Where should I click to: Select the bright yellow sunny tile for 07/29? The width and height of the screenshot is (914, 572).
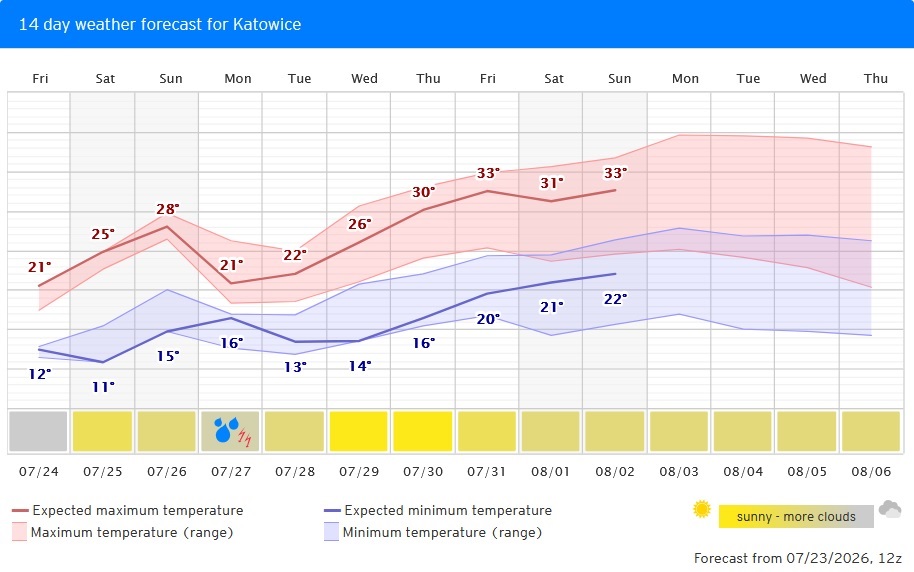coord(358,431)
